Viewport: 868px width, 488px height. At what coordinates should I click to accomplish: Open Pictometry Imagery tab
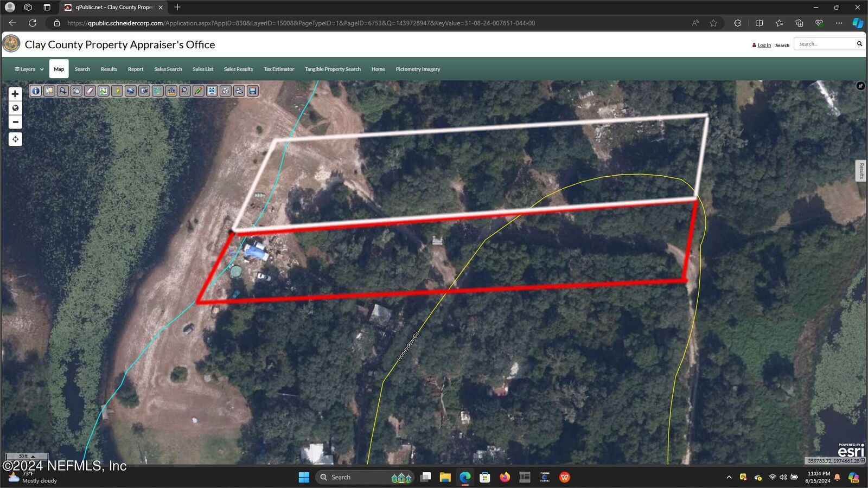(418, 69)
